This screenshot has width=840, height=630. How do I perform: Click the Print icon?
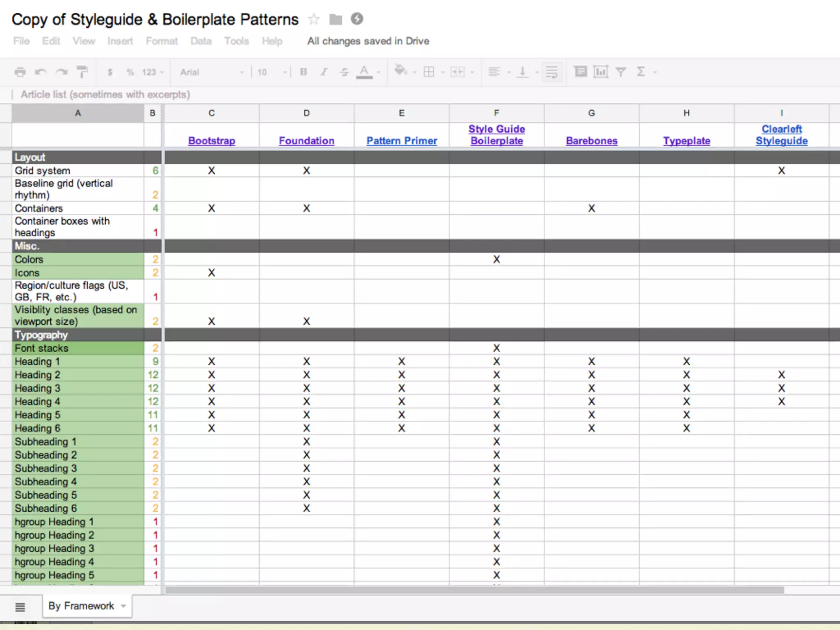[20, 72]
